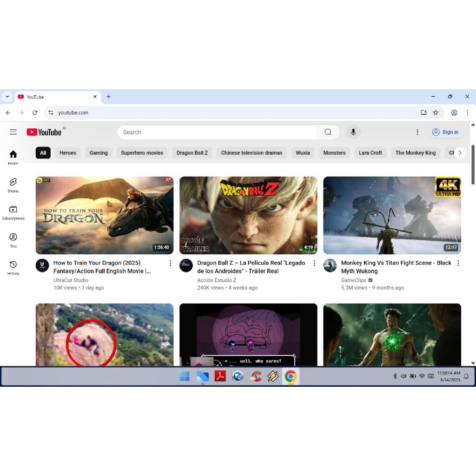Click Chrome icon in taskbar
Image resolution: width=476 pixels, height=476 pixels.
click(291, 377)
